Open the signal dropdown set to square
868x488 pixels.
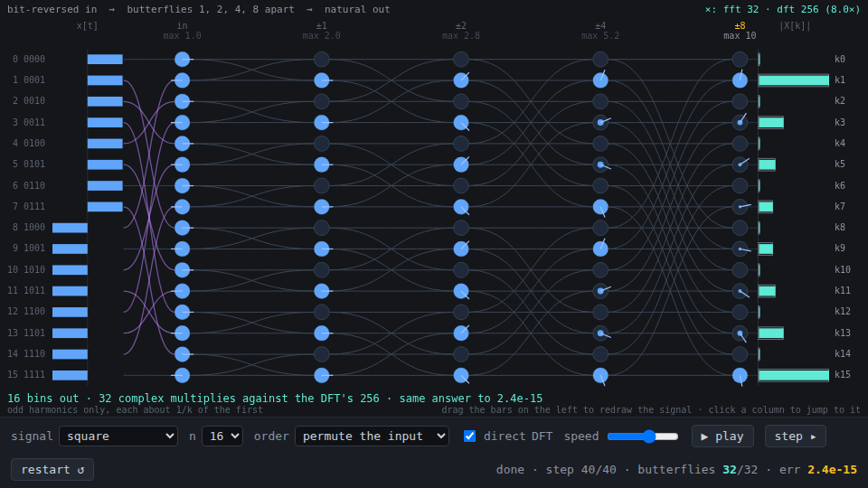tap(118, 436)
